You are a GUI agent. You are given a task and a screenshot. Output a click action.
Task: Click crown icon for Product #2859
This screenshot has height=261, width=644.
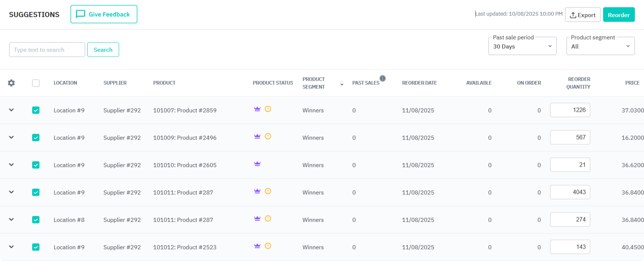tap(257, 109)
